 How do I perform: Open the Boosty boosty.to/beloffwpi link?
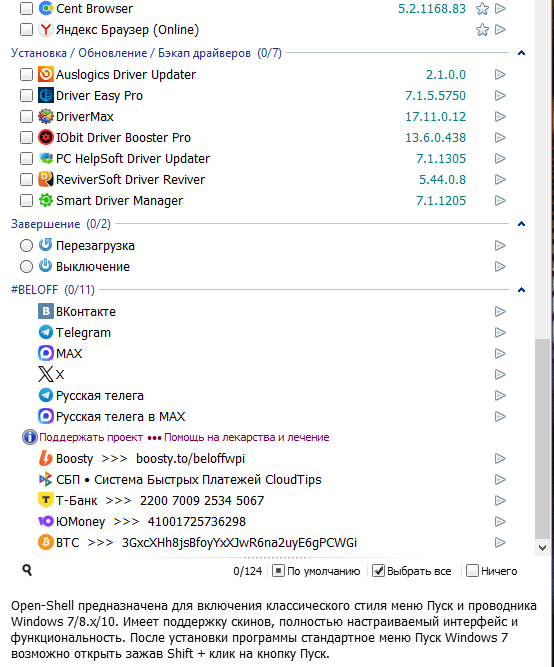click(x=190, y=459)
